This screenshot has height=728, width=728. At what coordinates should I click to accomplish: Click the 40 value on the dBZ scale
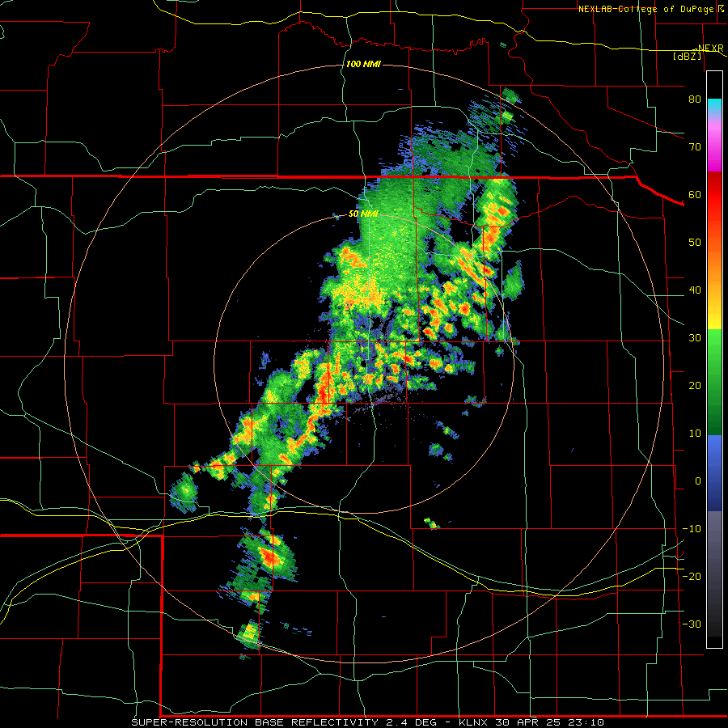tap(695, 290)
